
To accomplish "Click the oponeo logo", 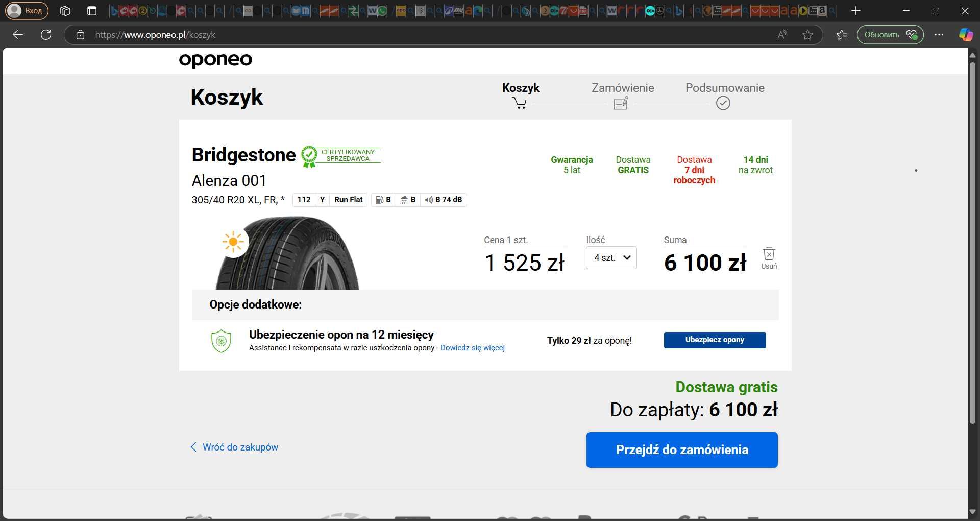I will point(215,59).
